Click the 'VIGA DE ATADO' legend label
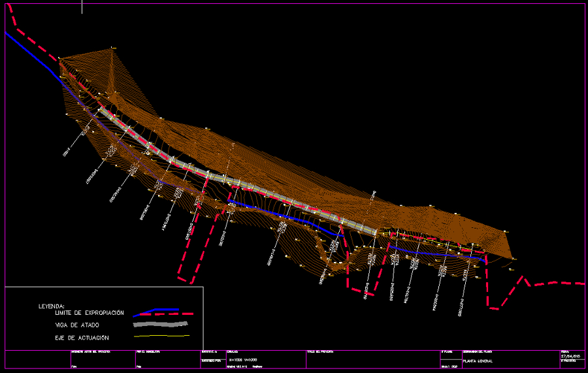Image resolution: width=588 pixels, height=373 pixels. pyautogui.click(x=77, y=325)
